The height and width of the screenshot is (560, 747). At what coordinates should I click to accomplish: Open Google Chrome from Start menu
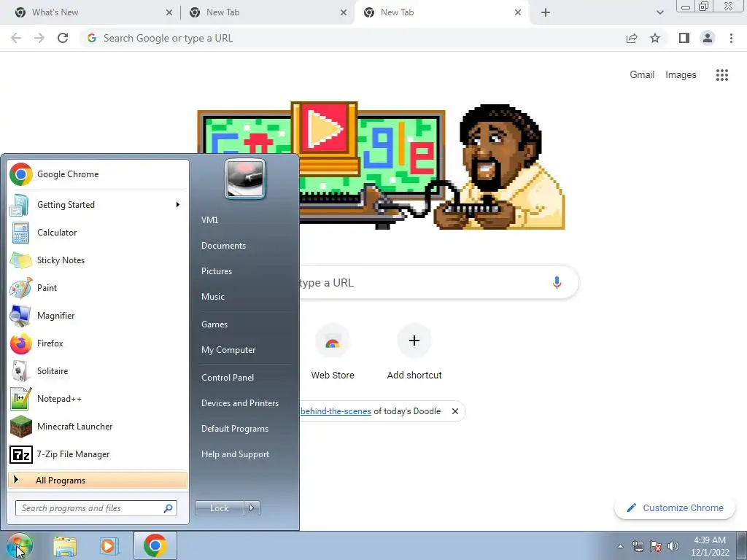[x=98, y=174]
